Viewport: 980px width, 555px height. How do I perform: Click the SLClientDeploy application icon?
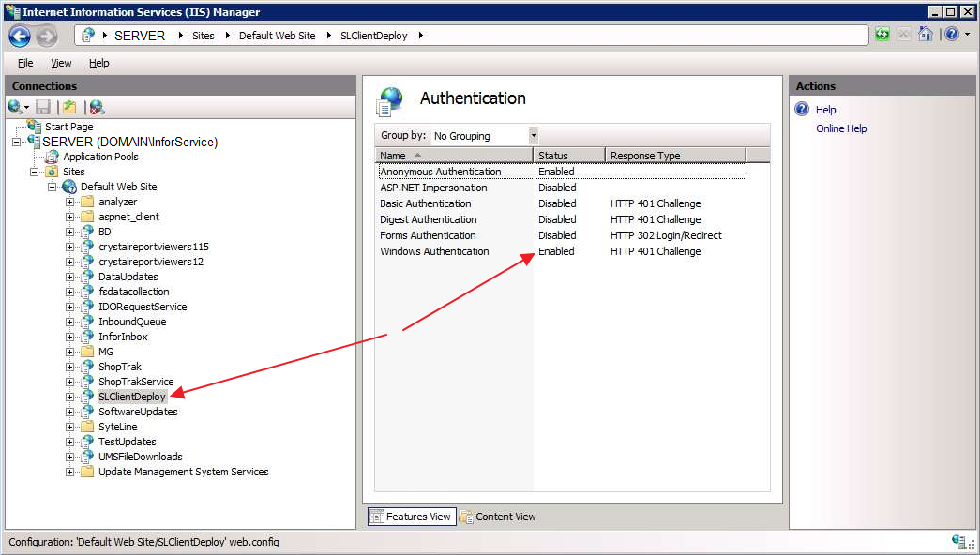click(x=87, y=397)
